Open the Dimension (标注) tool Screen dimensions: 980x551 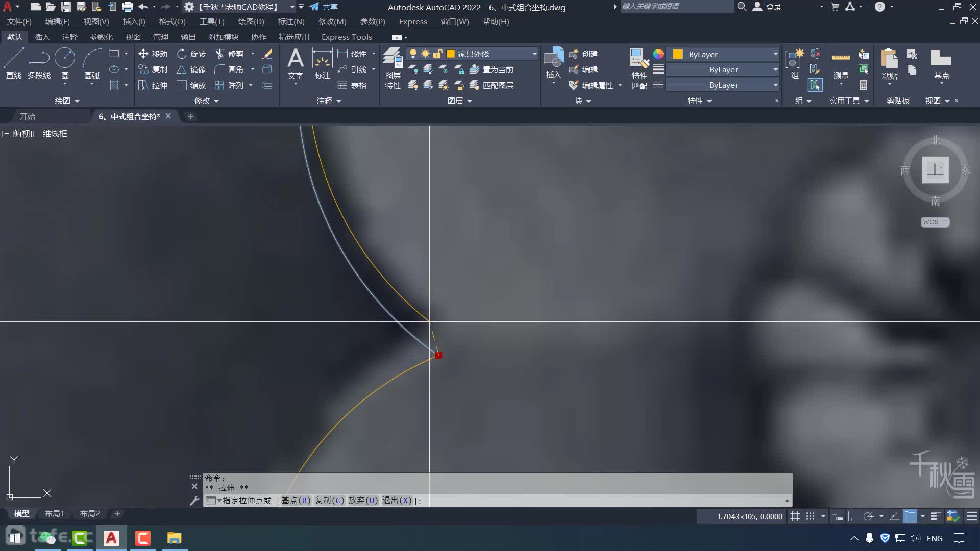[x=323, y=64]
